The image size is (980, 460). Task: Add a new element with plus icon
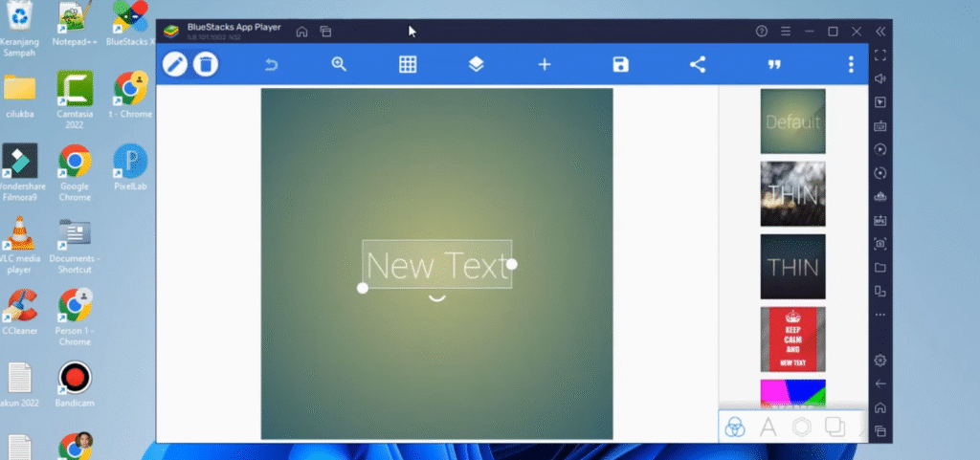[545, 64]
